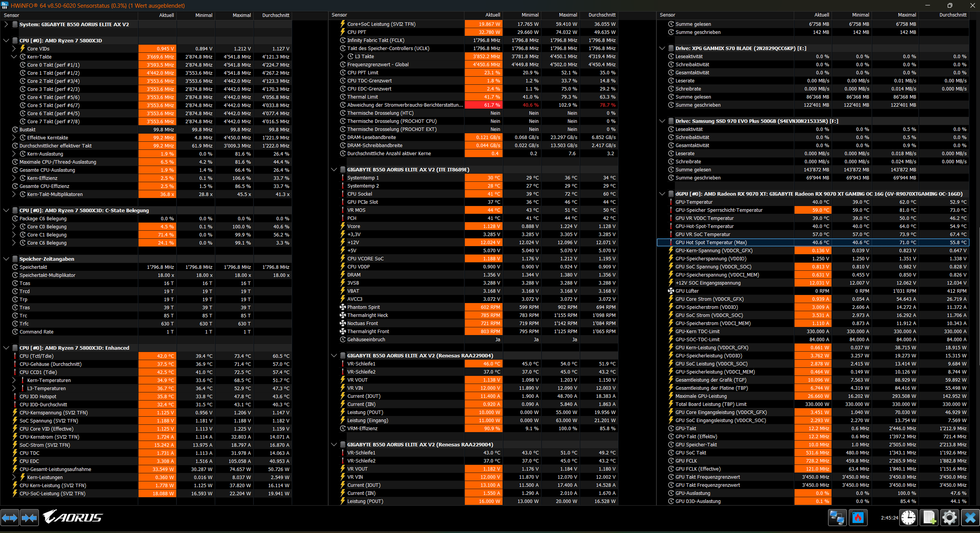The image size is (980, 533).
Task: Select the Maximale CPU-/Thread-Auslastung row
Action: tap(147, 162)
